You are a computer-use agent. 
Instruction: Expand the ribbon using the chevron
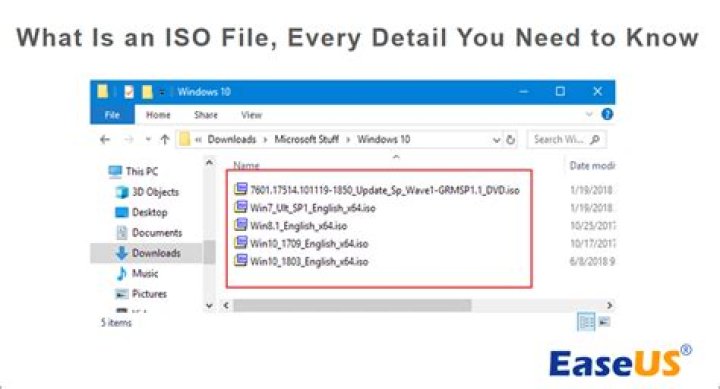pyautogui.click(x=590, y=114)
